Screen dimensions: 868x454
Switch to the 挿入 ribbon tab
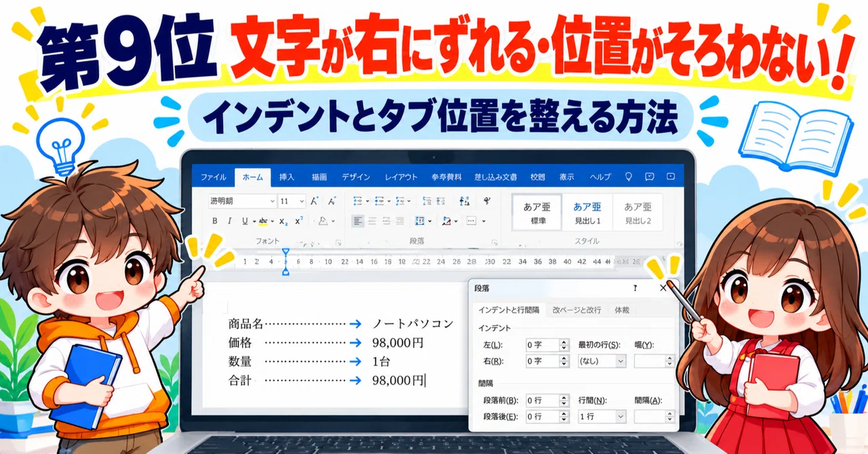(x=287, y=177)
